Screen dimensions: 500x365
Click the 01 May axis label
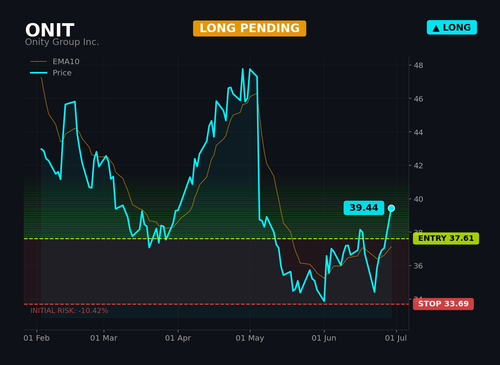tap(250, 338)
